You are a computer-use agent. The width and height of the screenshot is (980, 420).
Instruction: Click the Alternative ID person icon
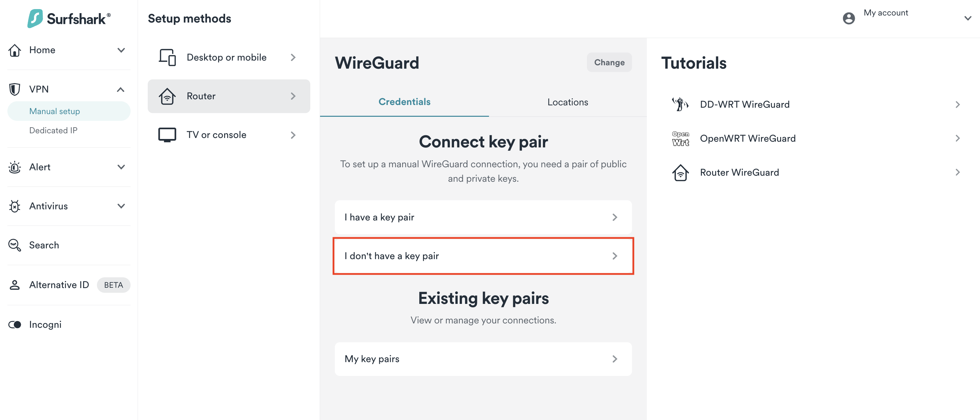pos(15,285)
